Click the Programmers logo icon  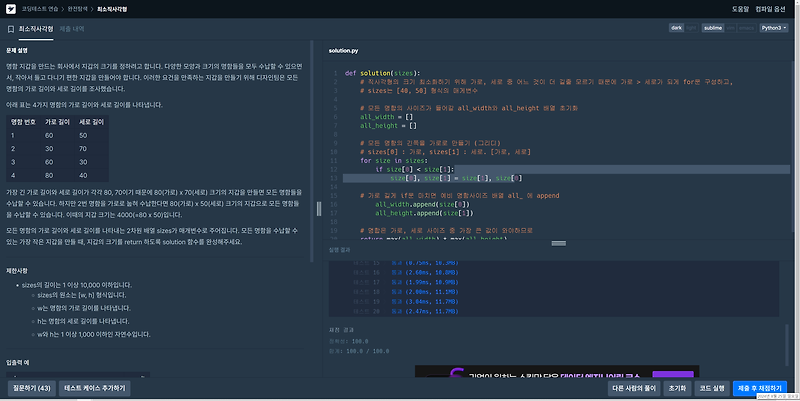point(11,9)
